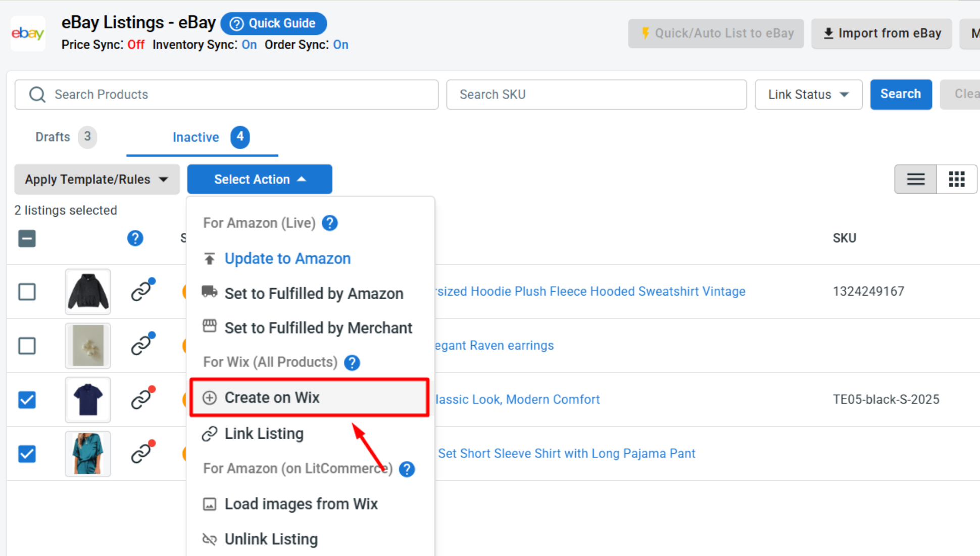
Task: Click the '2 listings selected' text
Action: coord(66,210)
